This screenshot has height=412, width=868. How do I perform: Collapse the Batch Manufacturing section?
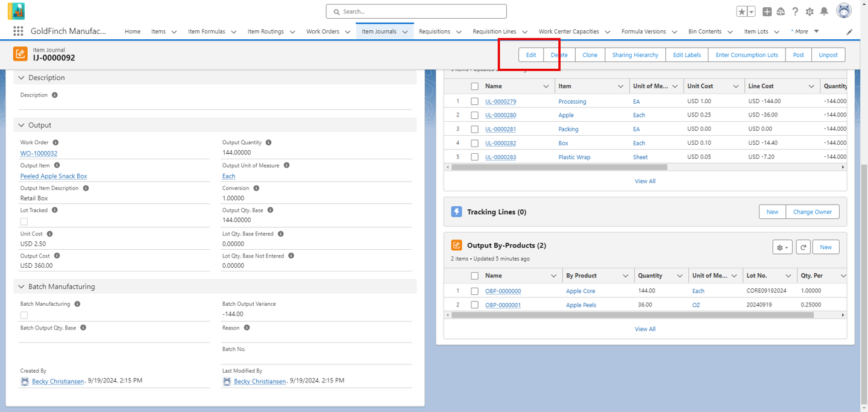tap(22, 287)
